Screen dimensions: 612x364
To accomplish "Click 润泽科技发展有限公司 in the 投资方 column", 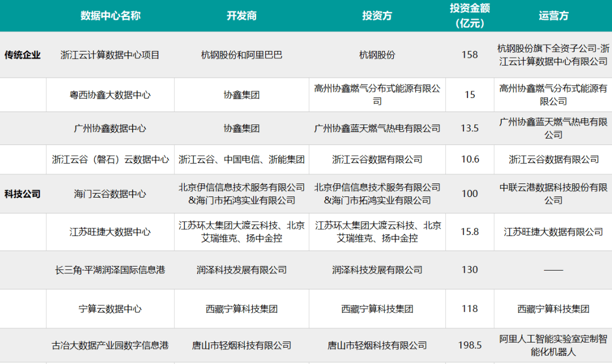I will (377, 270).
